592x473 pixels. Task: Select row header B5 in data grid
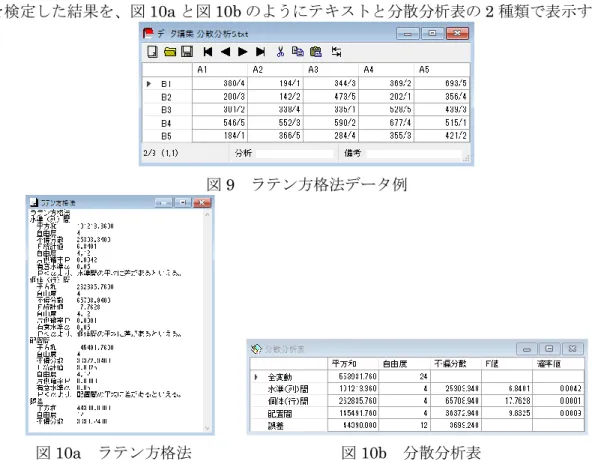click(167, 136)
